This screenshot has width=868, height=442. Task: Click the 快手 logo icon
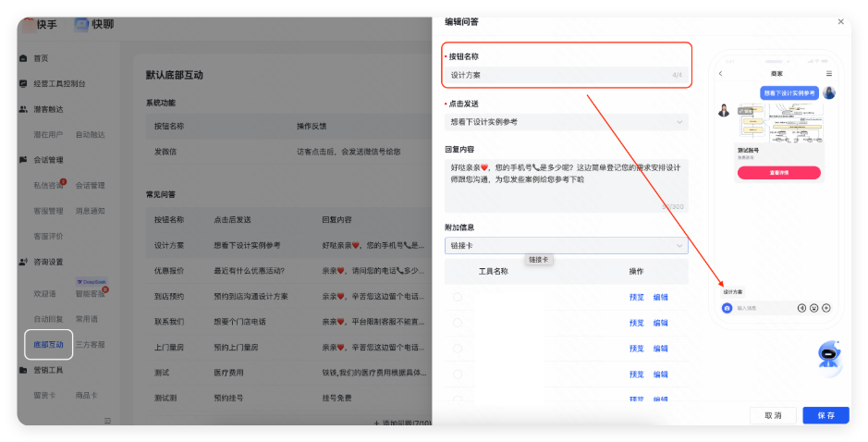click(29, 24)
